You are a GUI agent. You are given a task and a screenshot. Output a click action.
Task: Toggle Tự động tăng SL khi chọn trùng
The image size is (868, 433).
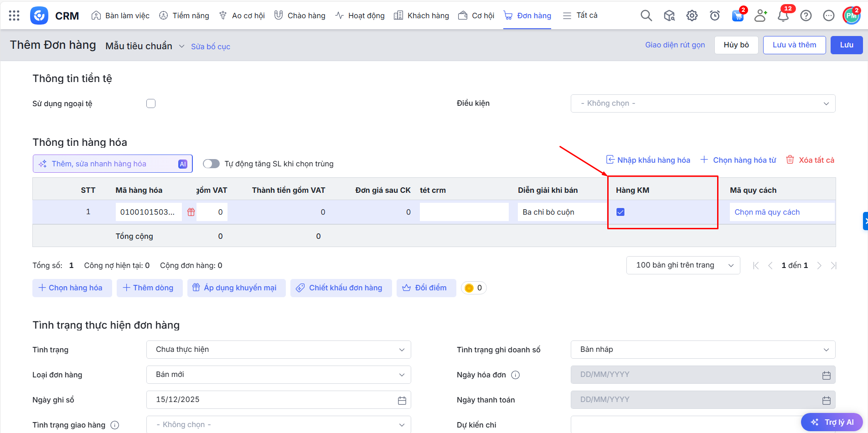click(x=211, y=164)
